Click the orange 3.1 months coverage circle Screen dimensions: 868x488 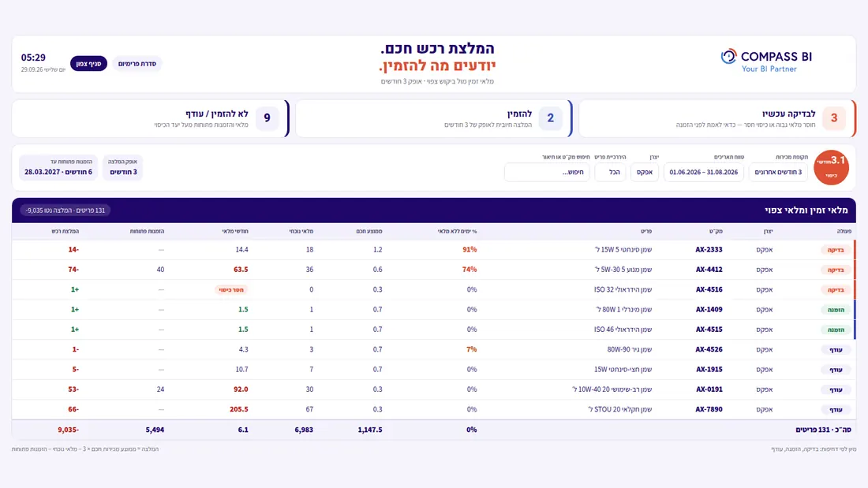point(832,167)
